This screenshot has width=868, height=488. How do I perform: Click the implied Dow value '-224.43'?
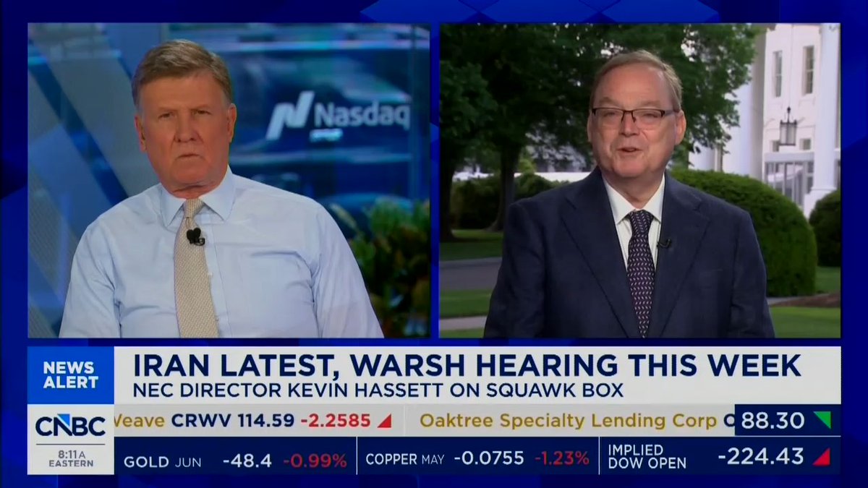point(760,456)
